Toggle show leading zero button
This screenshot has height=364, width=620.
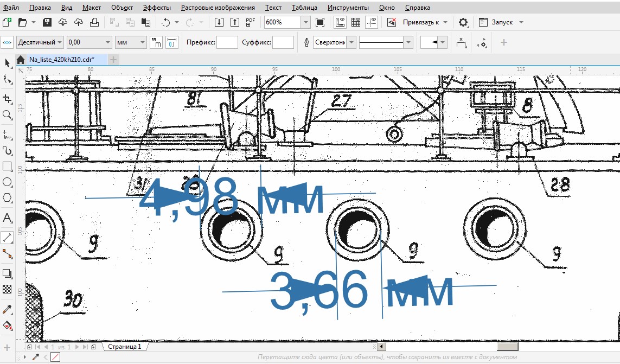(172, 42)
